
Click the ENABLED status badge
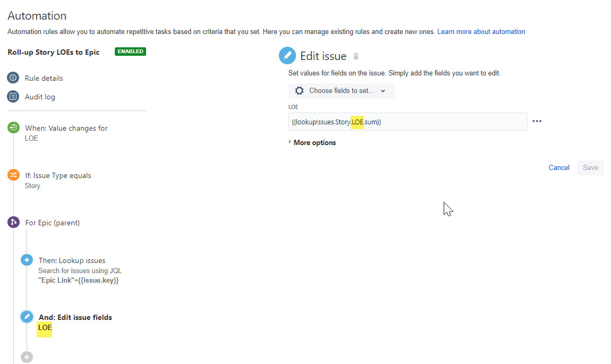pyautogui.click(x=130, y=52)
